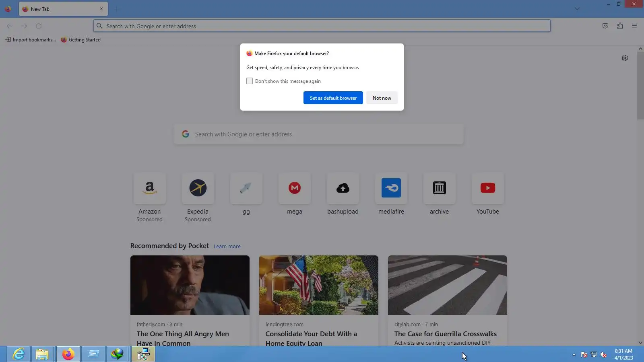Image resolution: width=644 pixels, height=362 pixels.
Task: Close the New Tab tab
Action: tap(101, 9)
